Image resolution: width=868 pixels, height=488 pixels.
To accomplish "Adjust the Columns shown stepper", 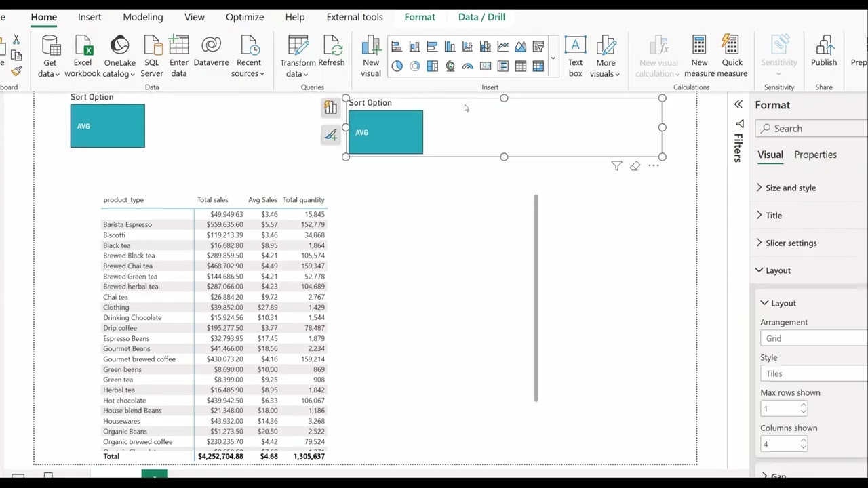I will 804,444.
